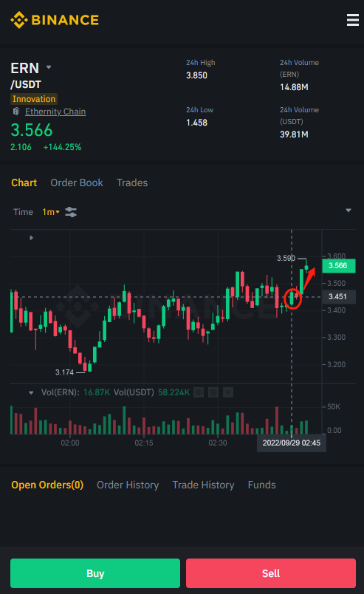Click the 02:30 time axis label
The image size is (364, 594).
(x=218, y=443)
